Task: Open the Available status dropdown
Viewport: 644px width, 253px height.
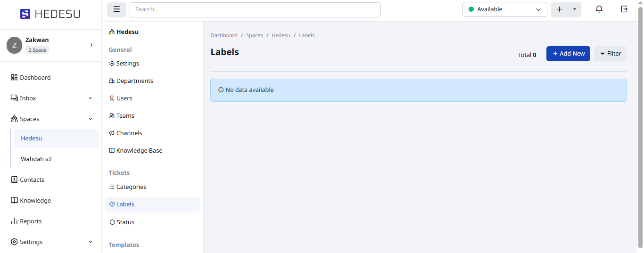Action: [x=504, y=9]
